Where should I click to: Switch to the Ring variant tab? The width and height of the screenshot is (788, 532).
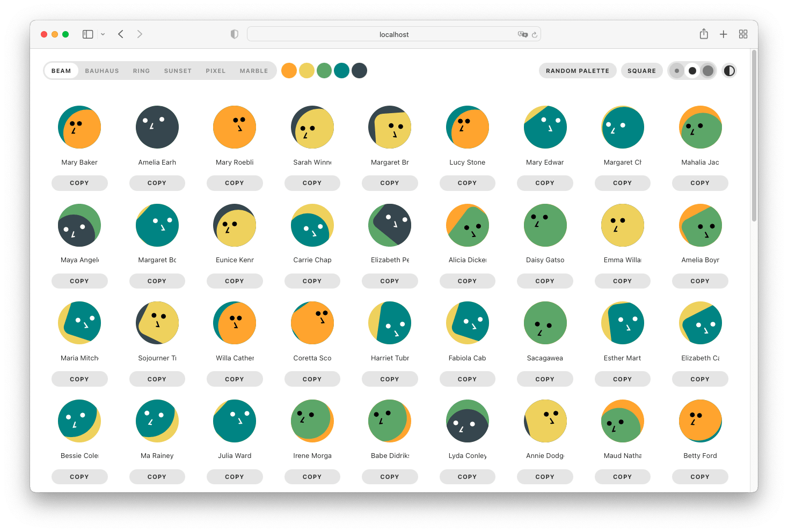click(142, 71)
